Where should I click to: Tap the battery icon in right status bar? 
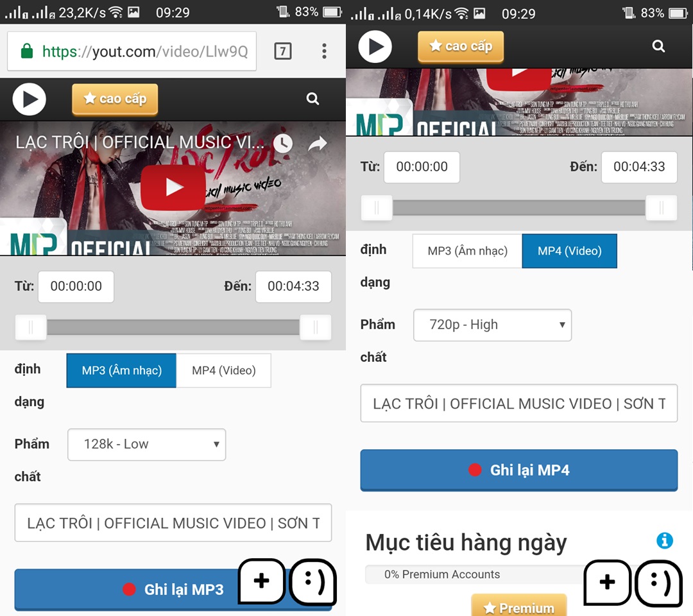[678, 13]
